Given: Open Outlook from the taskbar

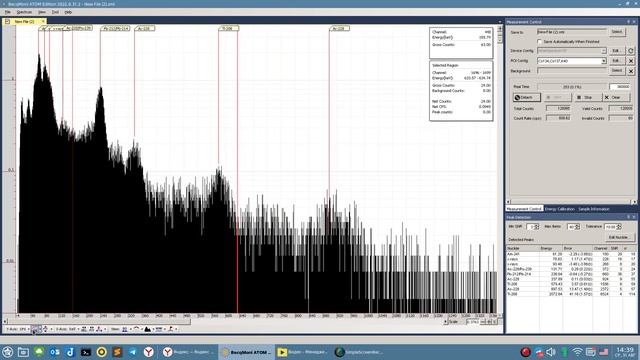Looking at the screenshot, I should point(54,352).
